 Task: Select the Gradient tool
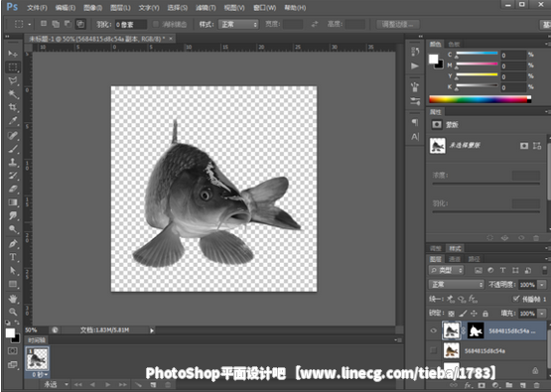coord(13,202)
